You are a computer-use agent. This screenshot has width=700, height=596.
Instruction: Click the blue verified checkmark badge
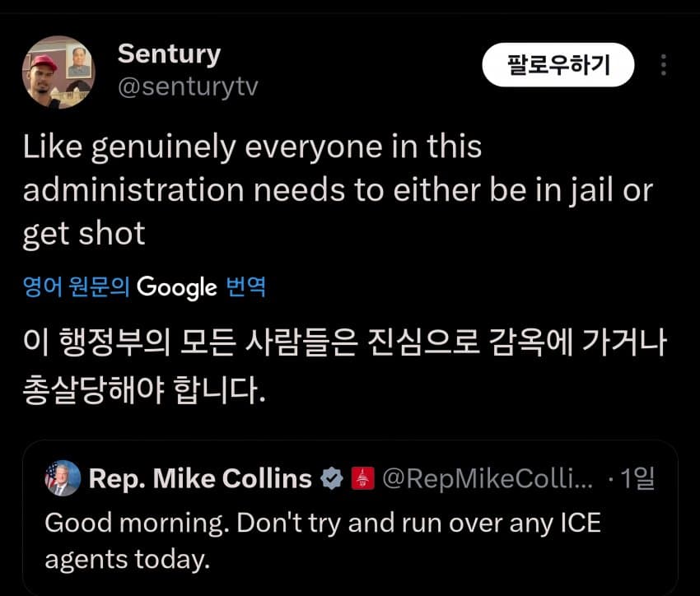click(332, 478)
